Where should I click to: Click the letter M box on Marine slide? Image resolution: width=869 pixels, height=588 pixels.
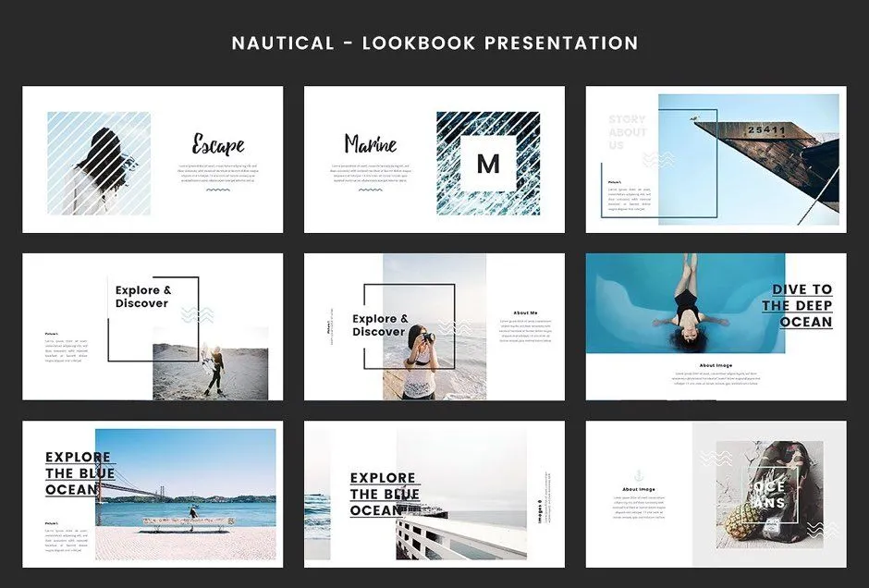coord(488,164)
